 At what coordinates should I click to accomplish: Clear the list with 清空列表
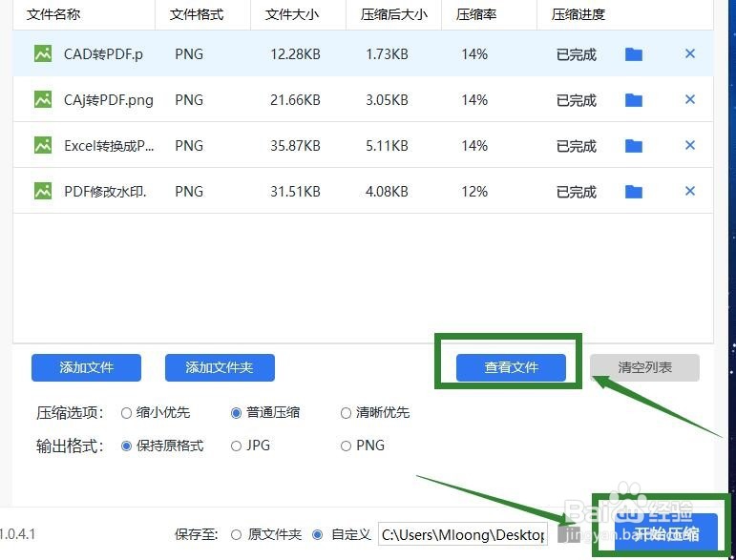645,367
